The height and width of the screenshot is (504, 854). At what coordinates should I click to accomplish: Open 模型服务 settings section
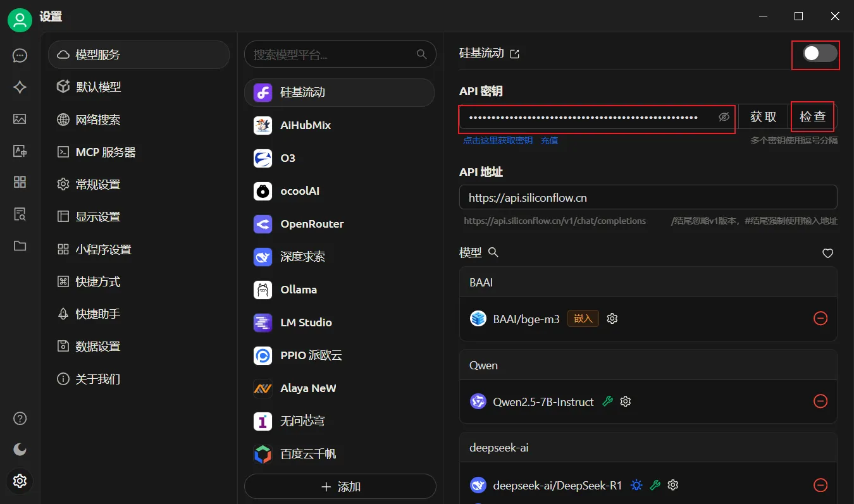(139, 55)
